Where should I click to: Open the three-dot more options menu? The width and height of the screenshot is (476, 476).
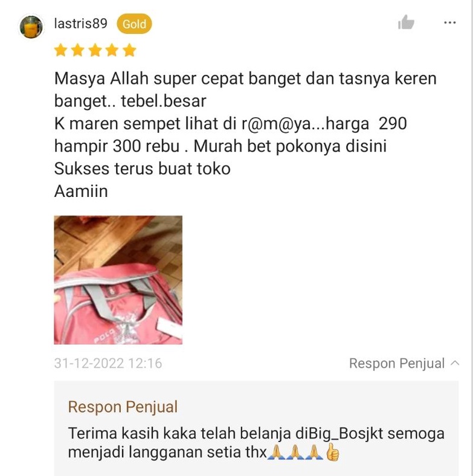(449, 22)
